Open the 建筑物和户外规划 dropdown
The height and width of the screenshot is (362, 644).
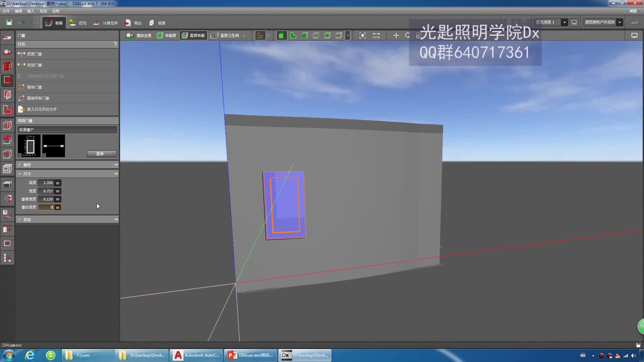click(620, 22)
